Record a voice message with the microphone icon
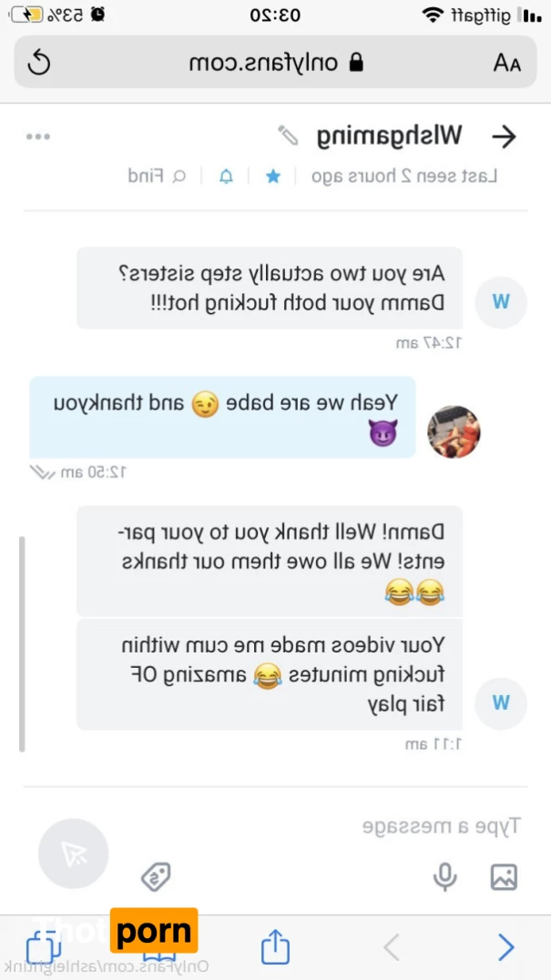This screenshot has height=980, width=551. (x=444, y=876)
